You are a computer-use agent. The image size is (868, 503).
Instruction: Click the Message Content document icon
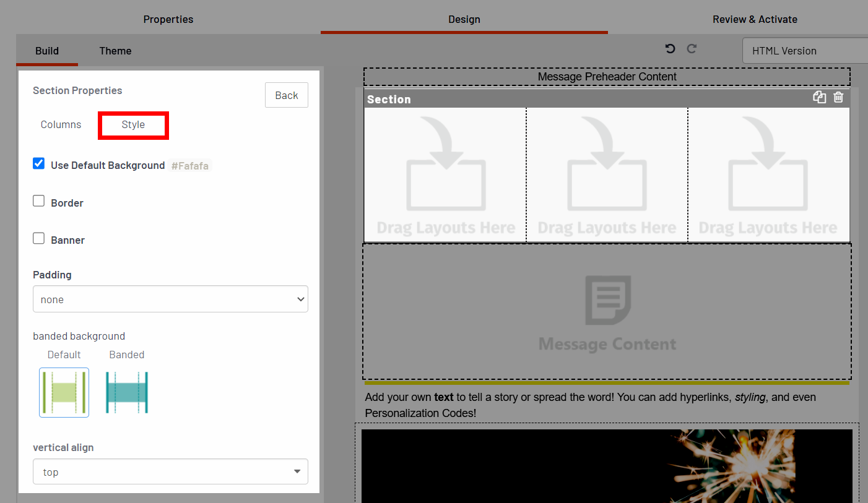click(x=607, y=301)
